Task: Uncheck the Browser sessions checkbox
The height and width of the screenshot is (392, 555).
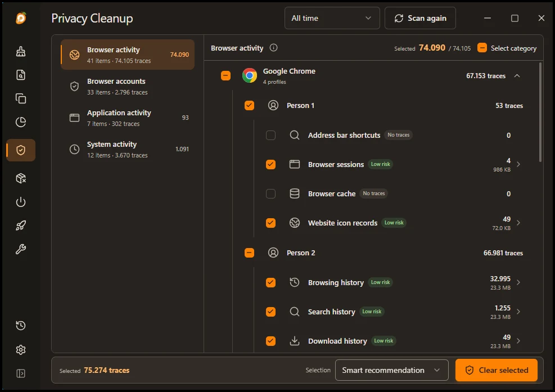Action: click(x=271, y=164)
